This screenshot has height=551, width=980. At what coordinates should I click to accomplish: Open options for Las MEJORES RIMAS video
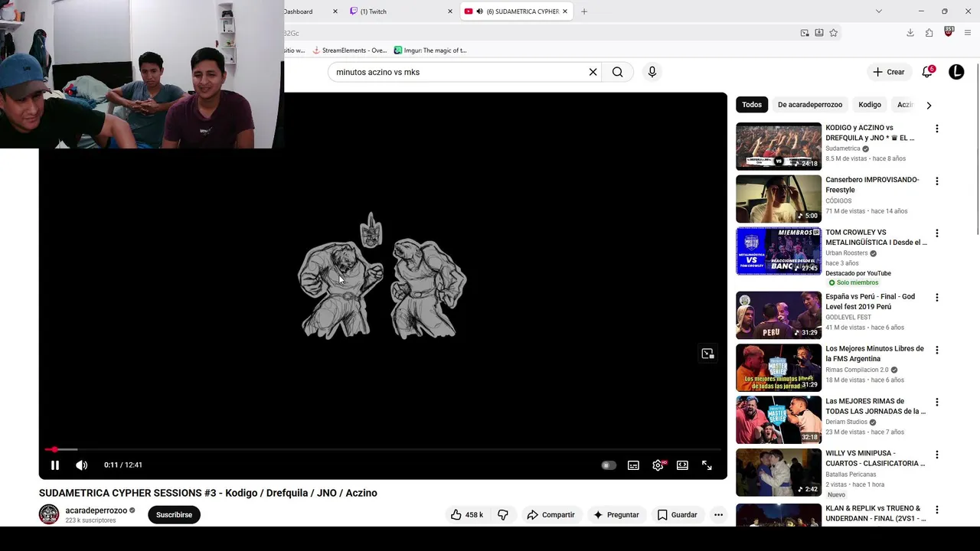pyautogui.click(x=936, y=403)
